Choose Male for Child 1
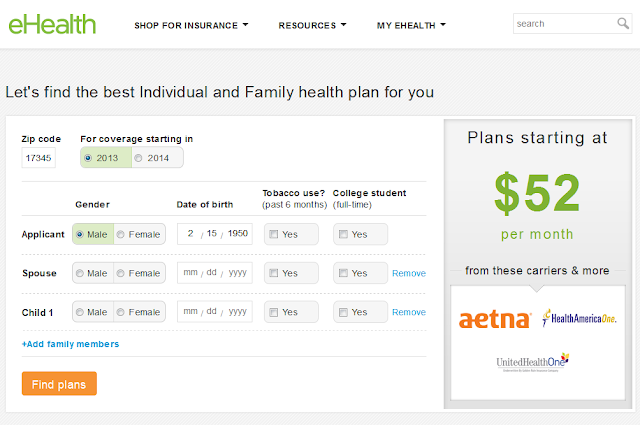Viewport: 640px width, 437px height. 80,312
